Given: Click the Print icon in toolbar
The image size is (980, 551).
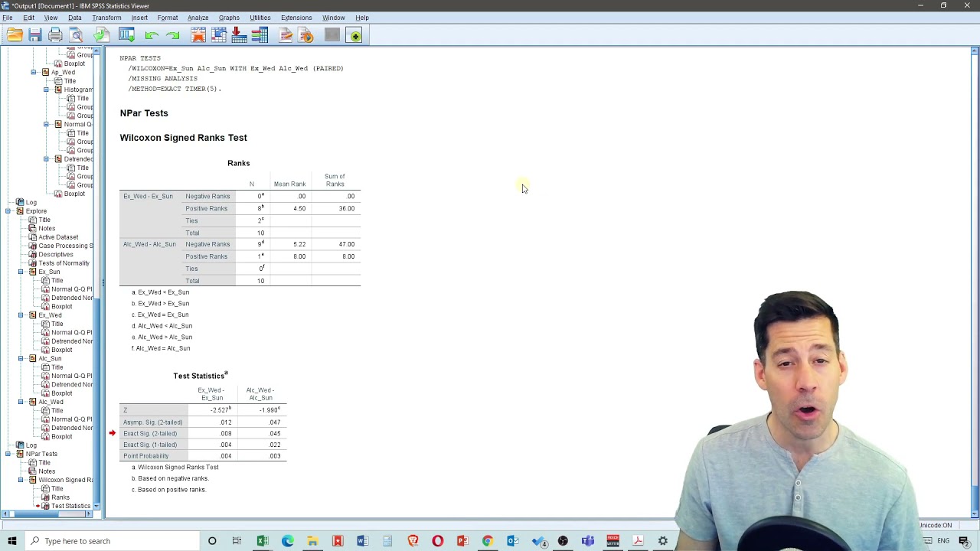Looking at the screenshot, I should click(55, 35).
